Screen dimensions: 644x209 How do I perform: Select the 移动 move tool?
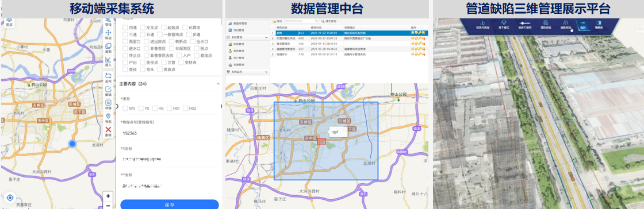click(109, 35)
